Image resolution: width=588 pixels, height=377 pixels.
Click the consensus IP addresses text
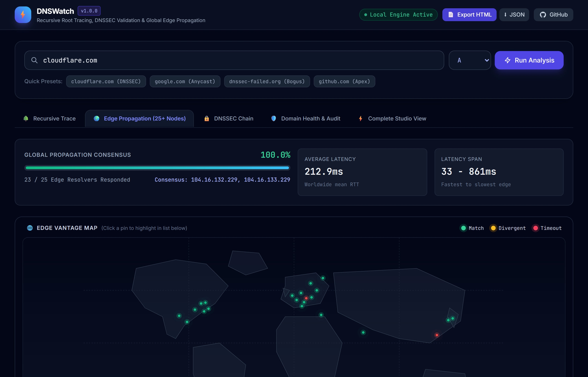click(x=222, y=180)
